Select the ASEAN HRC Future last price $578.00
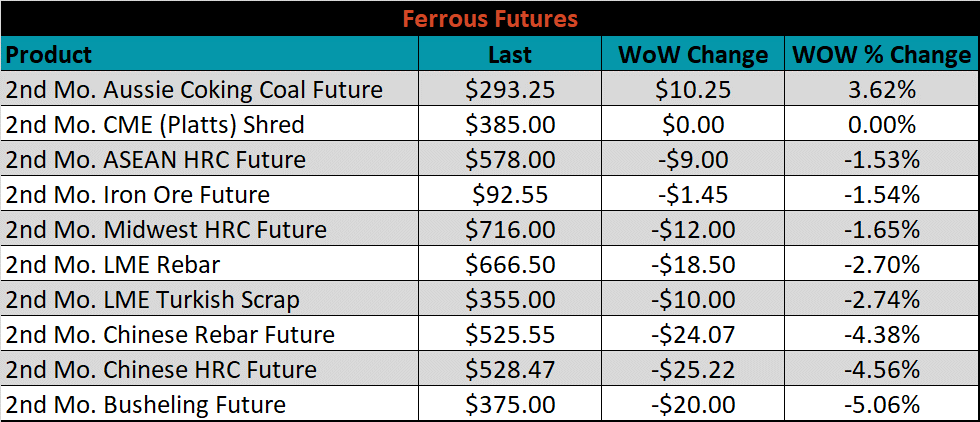Screen dimensions: 980x422 (x=510, y=159)
